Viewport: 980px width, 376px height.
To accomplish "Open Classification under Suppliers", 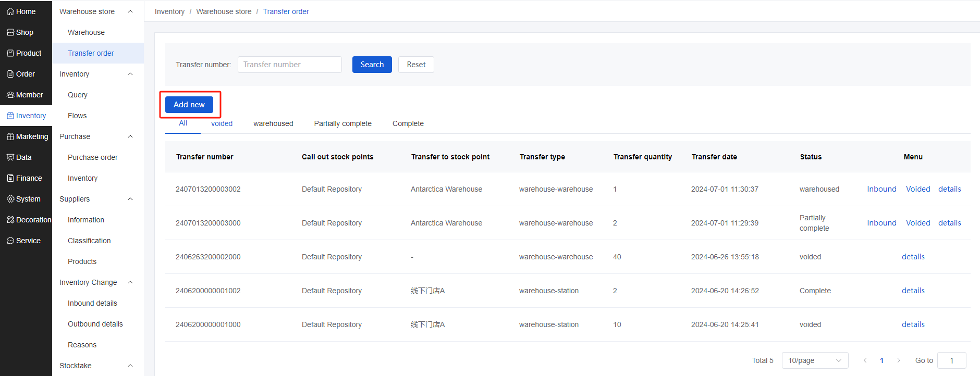I will click(x=98, y=241).
